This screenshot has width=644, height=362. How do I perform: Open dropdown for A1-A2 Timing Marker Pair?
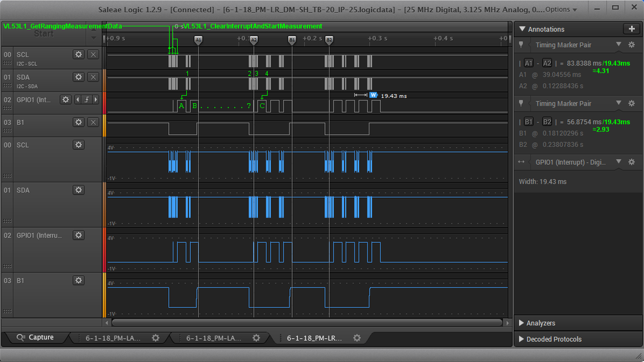(x=618, y=44)
